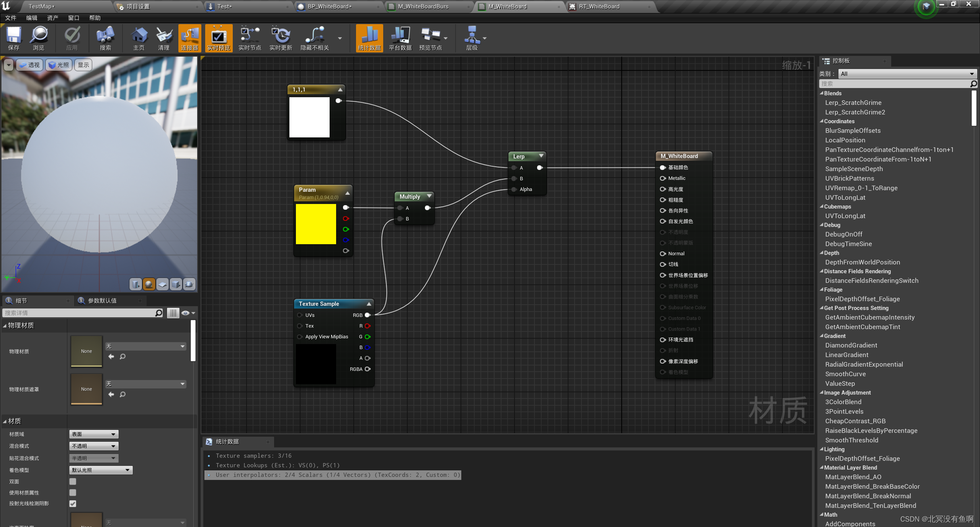
Task: Open the Blend Mode (混合模式) dropdown
Action: (94, 446)
